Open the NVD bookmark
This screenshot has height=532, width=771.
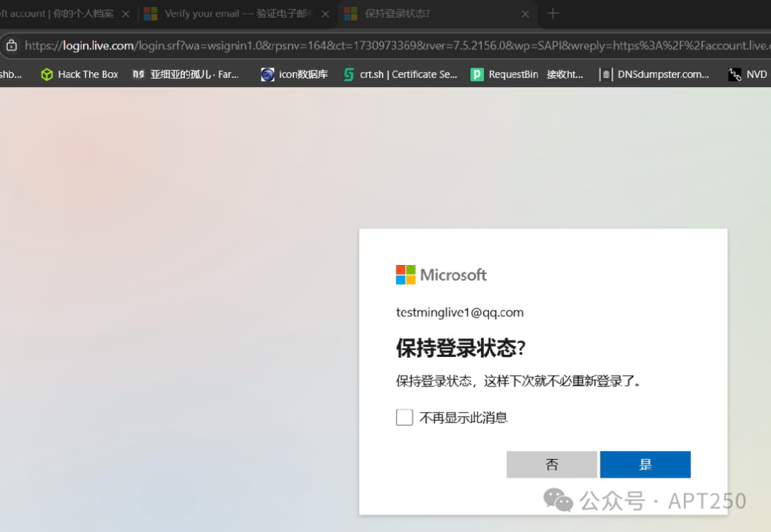[747, 74]
